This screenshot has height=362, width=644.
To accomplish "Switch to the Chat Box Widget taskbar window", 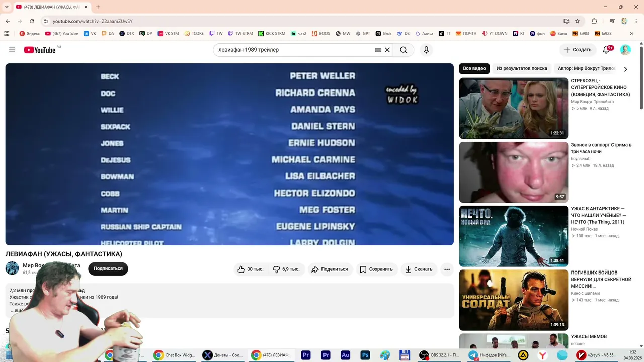I will click(x=175, y=355).
